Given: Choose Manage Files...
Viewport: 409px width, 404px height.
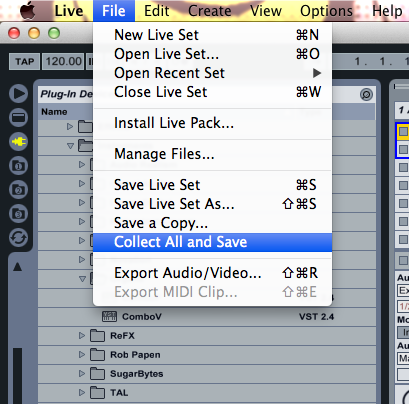Looking at the screenshot, I should [x=213, y=154].
